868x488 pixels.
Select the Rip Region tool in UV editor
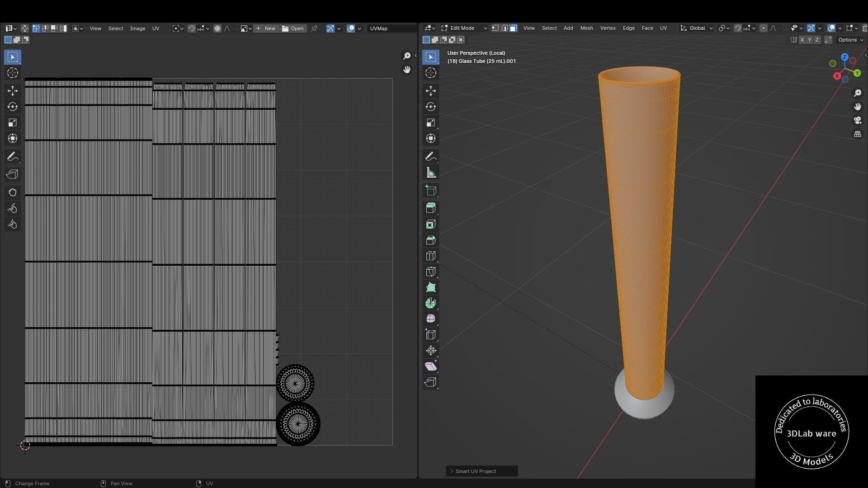coord(12,174)
